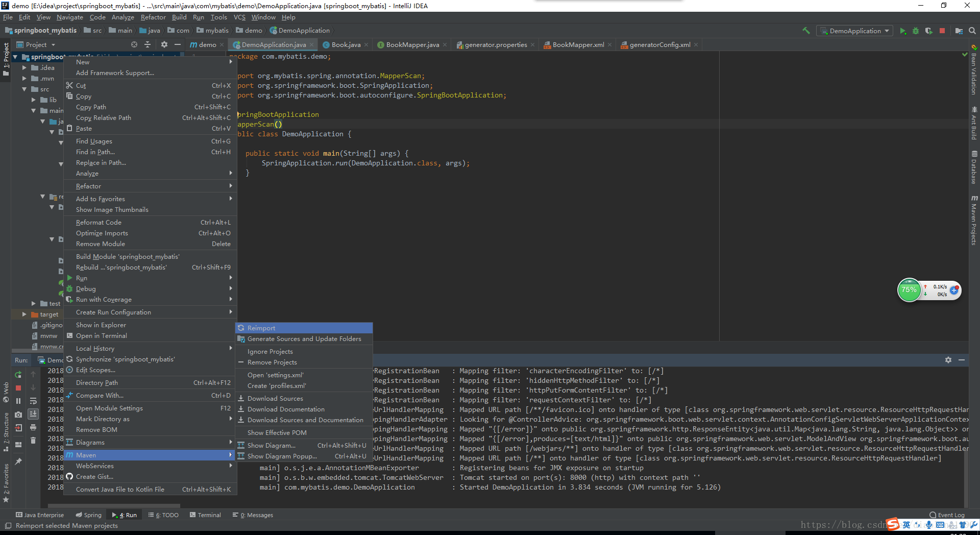
Task: Toggle the Favorites tool window
Action: point(6,483)
